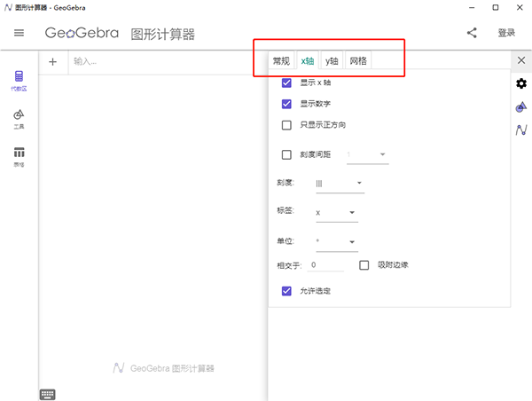Click the algebra input field
The width and height of the screenshot is (532, 401).
click(160, 61)
